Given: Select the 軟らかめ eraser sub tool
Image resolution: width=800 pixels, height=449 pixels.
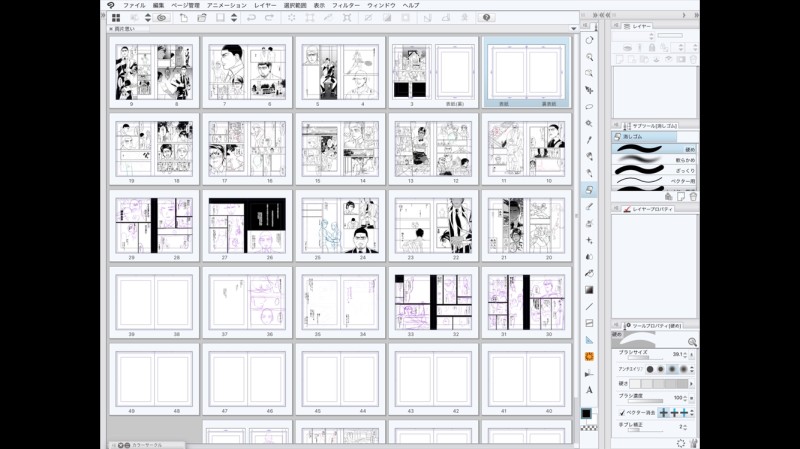Looking at the screenshot, I should pyautogui.click(x=655, y=160).
